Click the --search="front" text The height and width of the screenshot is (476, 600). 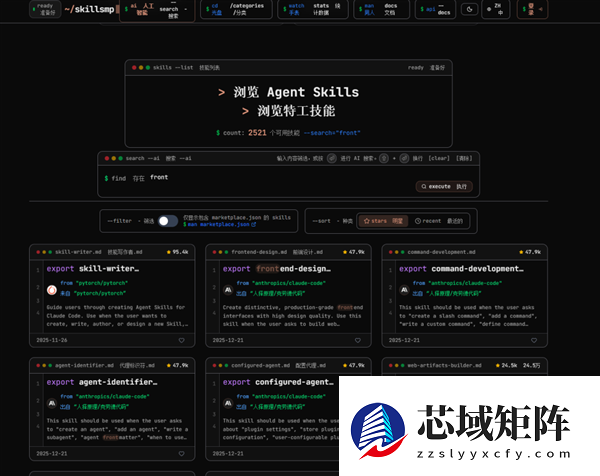click(x=332, y=133)
